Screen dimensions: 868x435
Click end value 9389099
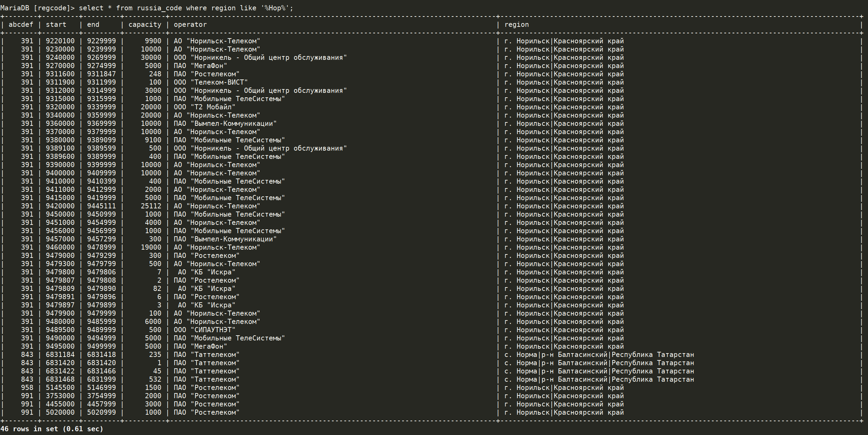pos(102,140)
